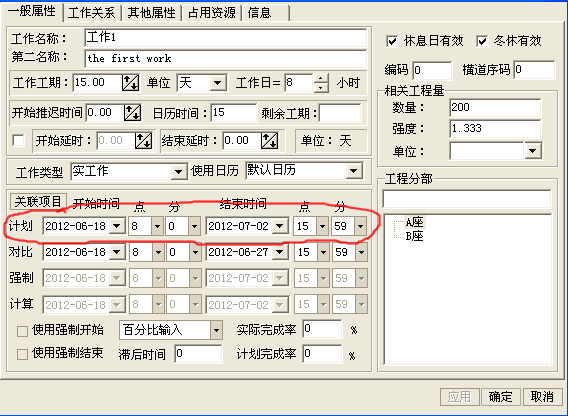The height and width of the screenshot is (416, 568).
Task: Enable the checkbox before 开始延时
Action: (x=18, y=141)
